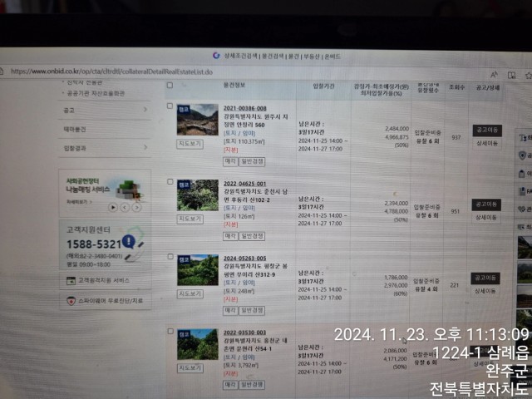The image size is (532, 399).
Task: Click 지도보기 under the 2022-03530-003 photo
Action: (x=190, y=367)
